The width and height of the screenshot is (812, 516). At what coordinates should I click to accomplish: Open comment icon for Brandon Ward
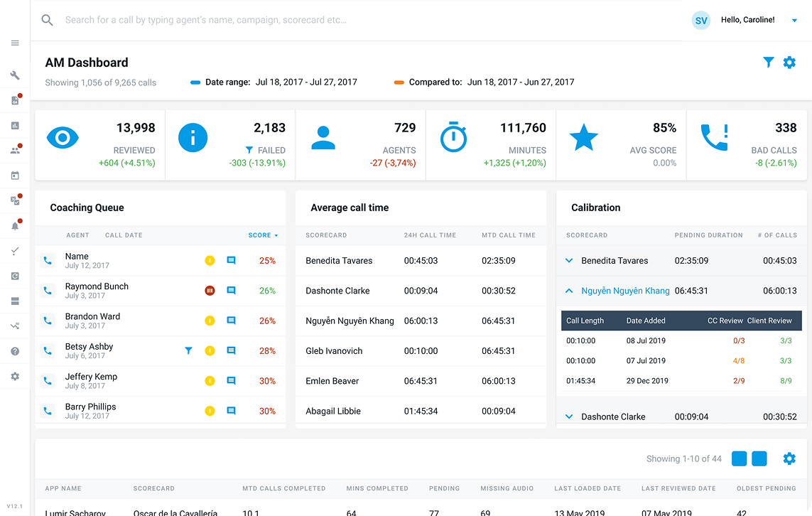[x=231, y=321]
